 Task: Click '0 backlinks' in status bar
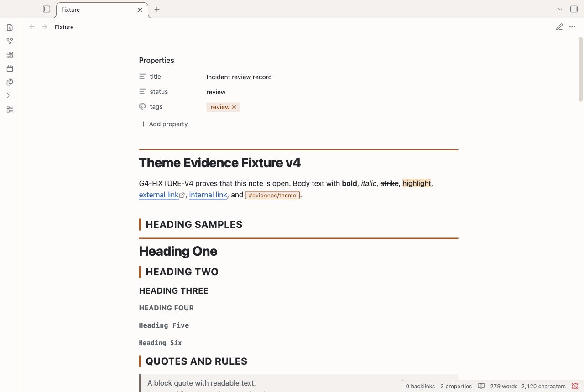(420, 386)
